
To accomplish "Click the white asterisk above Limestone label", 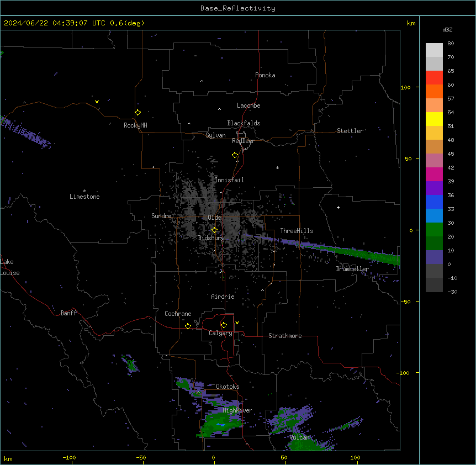I will (84, 191).
